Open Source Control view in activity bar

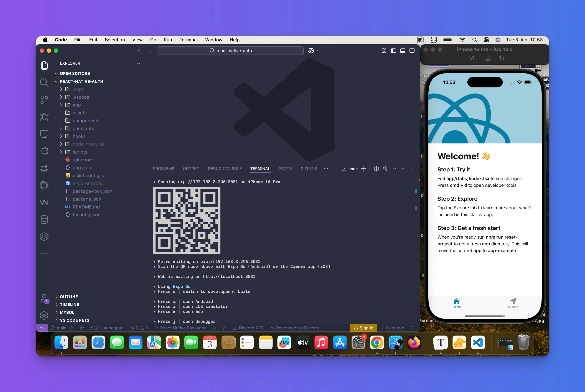(44, 99)
